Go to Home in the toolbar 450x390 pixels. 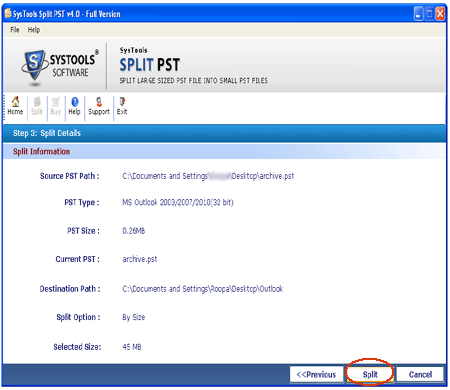pyautogui.click(x=15, y=106)
